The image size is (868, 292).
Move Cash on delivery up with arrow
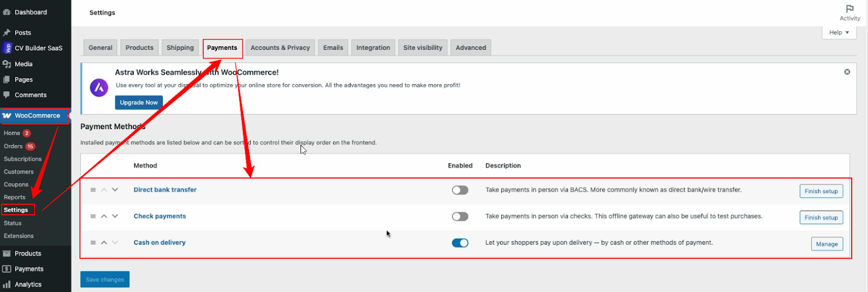[104, 243]
